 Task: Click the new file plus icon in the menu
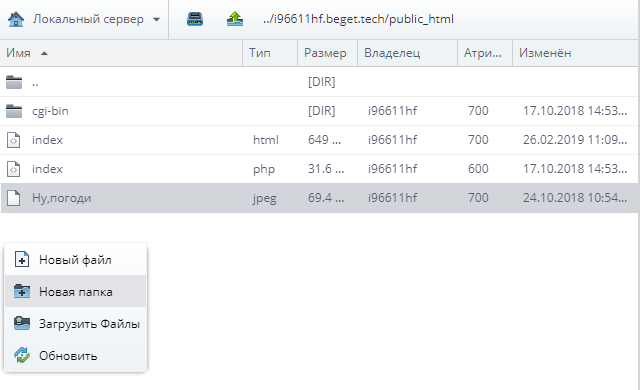pyautogui.click(x=22, y=259)
